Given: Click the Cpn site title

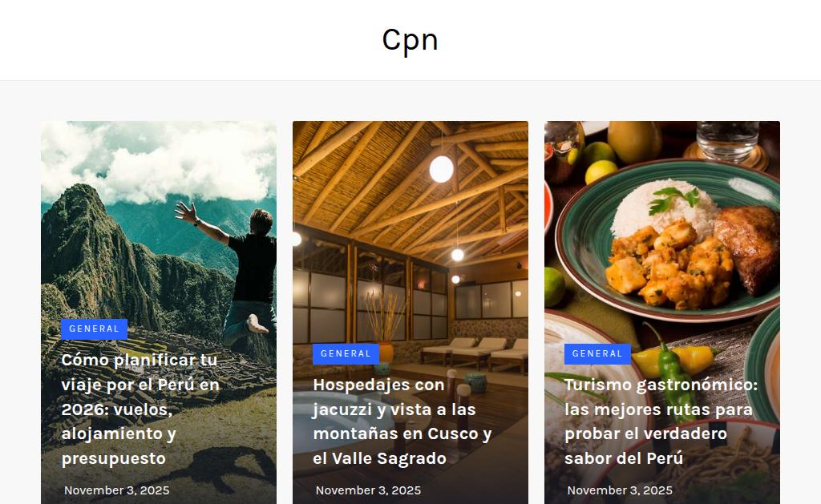Looking at the screenshot, I should pyautogui.click(x=410, y=40).
